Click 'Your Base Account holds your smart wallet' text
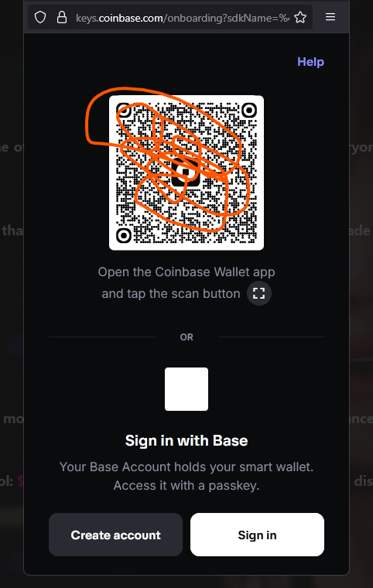 click(x=186, y=467)
